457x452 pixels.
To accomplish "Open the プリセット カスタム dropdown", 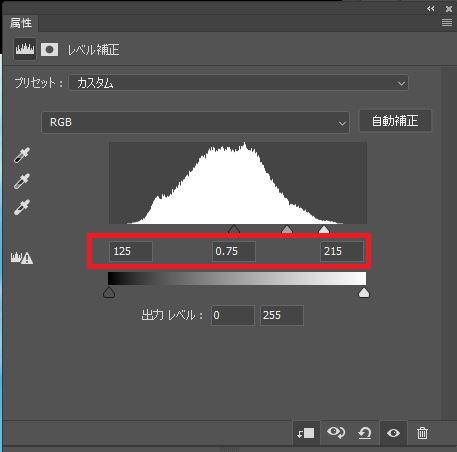I will point(239,83).
